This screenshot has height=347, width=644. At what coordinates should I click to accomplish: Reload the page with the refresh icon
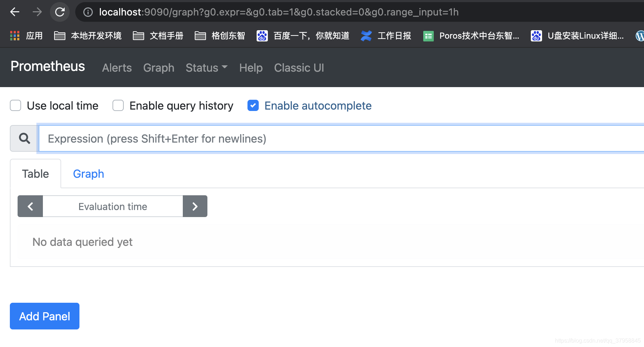click(60, 12)
